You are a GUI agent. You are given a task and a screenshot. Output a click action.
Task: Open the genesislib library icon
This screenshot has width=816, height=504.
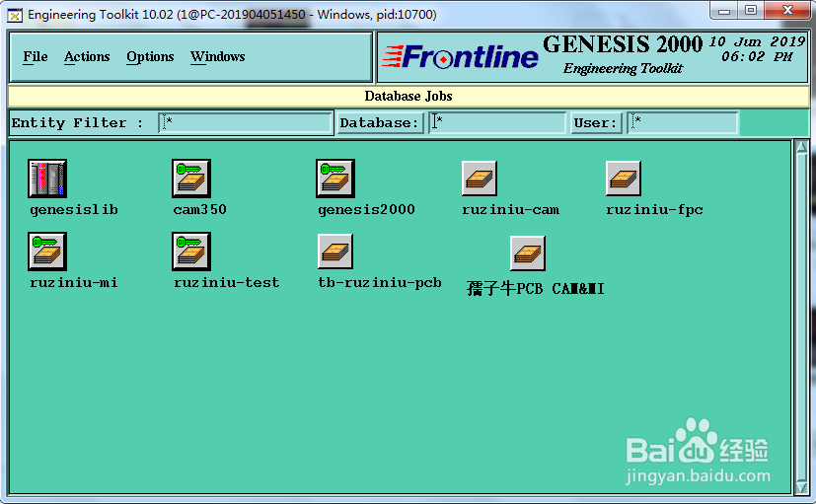tap(47, 179)
